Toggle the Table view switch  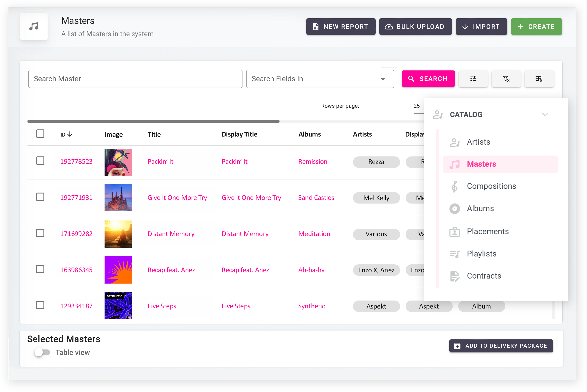pyautogui.click(x=43, y=352)
